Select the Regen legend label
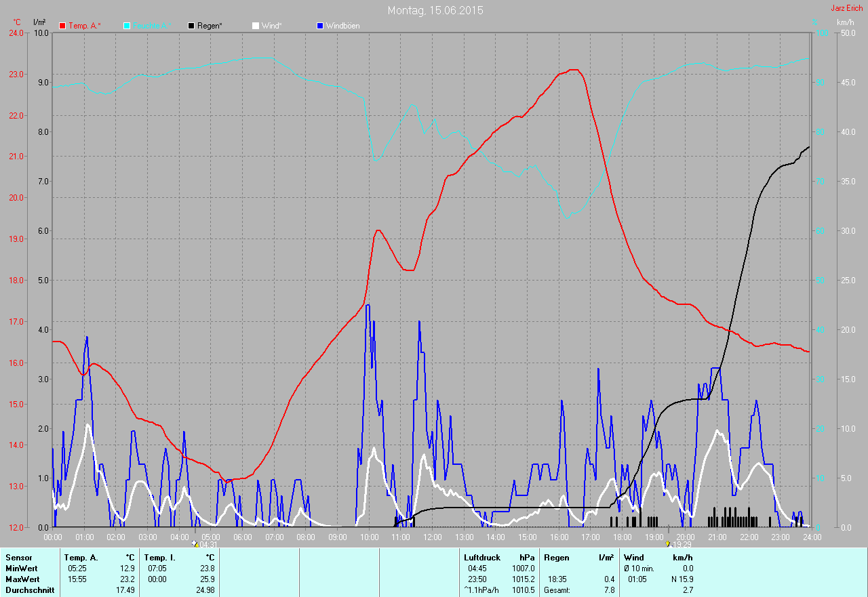Image resolution: width=868 pixels, height=597 pixels. click(x=210, y=26)
